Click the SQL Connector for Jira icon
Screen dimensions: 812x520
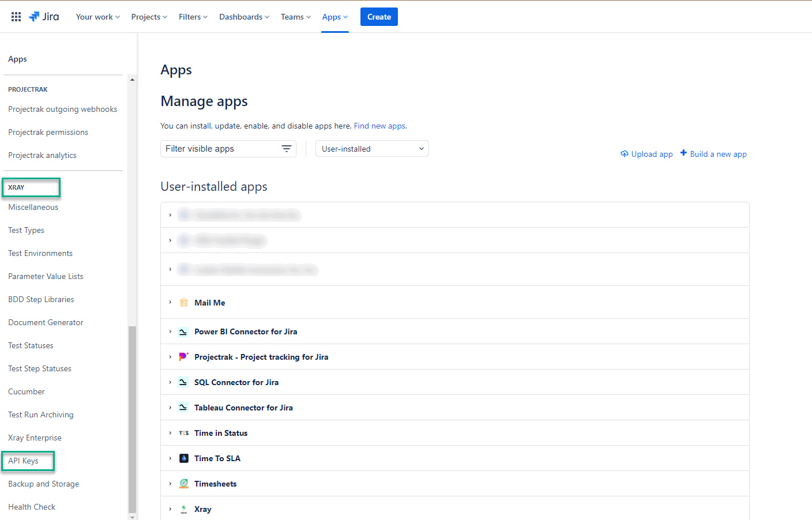click(x=183, y=382)
